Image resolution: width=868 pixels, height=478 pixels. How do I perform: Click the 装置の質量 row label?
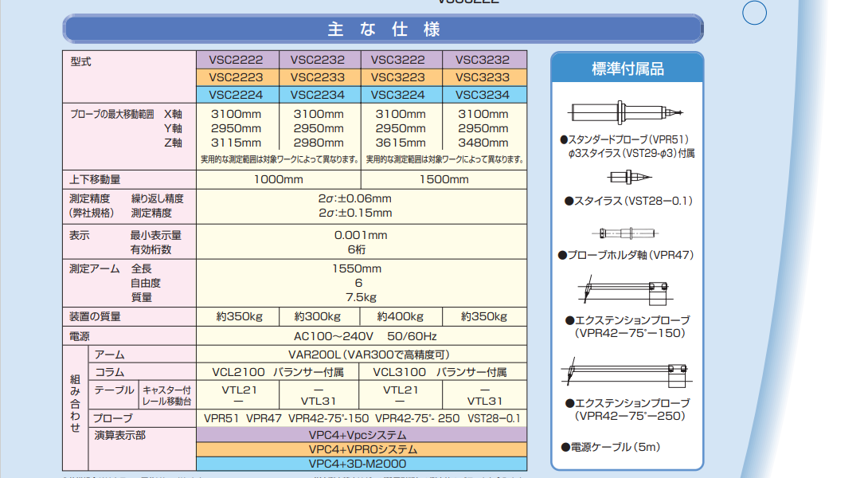tap(95, 317)
